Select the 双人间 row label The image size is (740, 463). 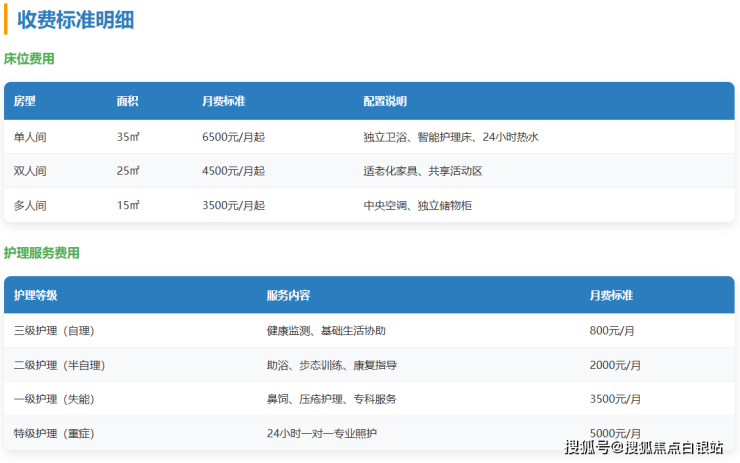click(30, 171)
